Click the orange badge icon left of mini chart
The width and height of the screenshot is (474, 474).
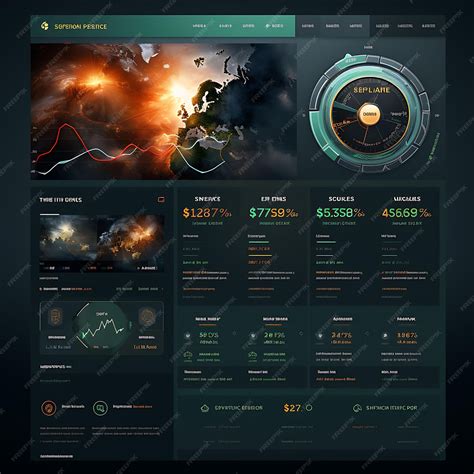click(55, 317)
